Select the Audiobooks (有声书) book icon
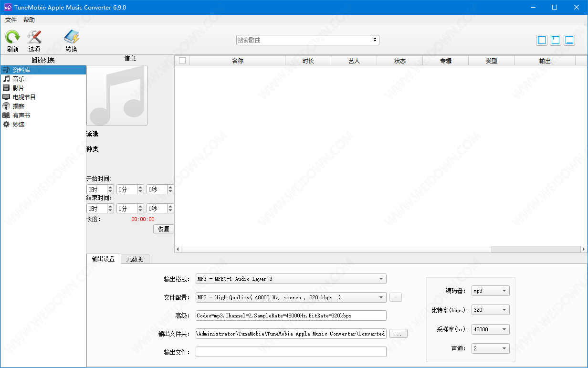 (x=6, y=115)
